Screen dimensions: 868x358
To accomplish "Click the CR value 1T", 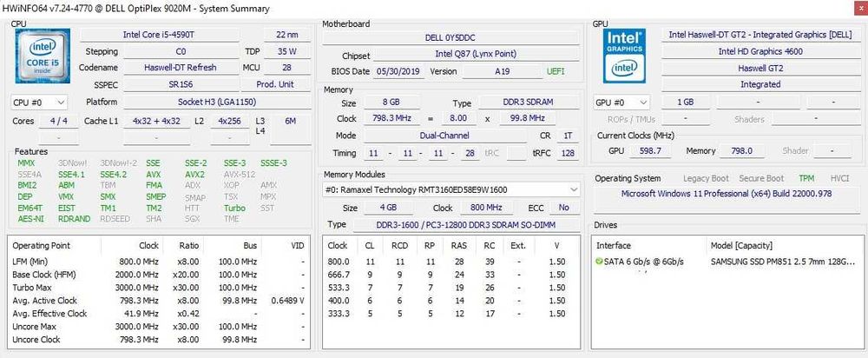I will point(568,136).
